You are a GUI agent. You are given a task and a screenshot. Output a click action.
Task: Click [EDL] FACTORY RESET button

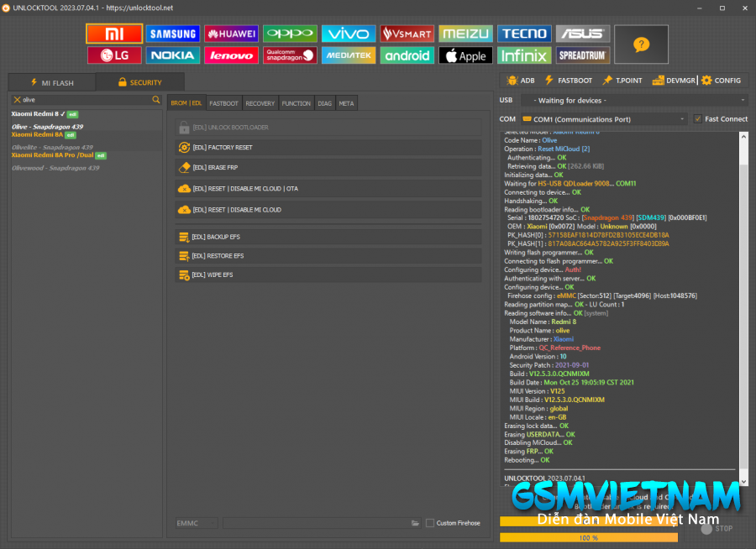tap(328, 148)
